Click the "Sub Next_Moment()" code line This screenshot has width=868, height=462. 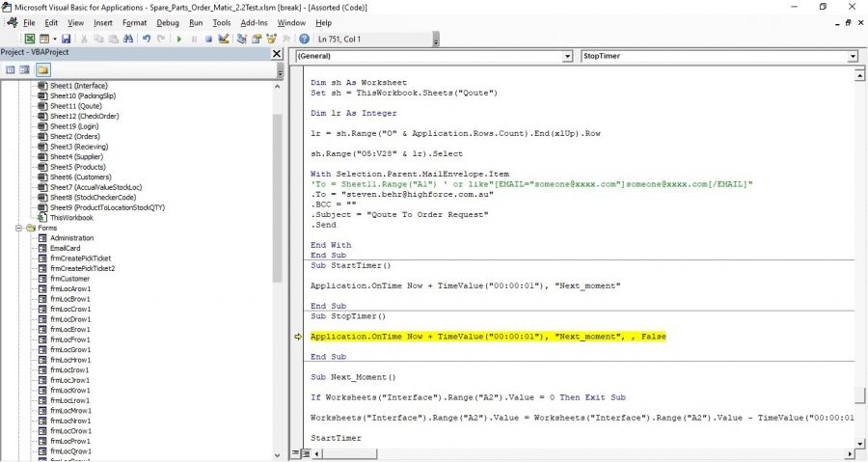[x=353, y=377]
